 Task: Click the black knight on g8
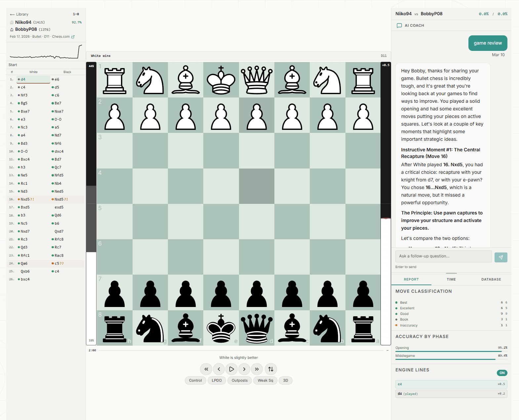click(150, 328)
